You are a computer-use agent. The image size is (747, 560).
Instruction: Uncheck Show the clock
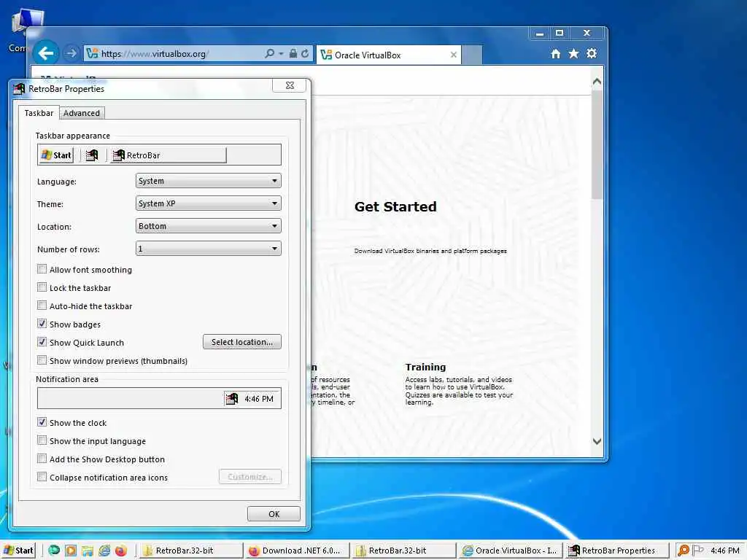click(42, 422)
